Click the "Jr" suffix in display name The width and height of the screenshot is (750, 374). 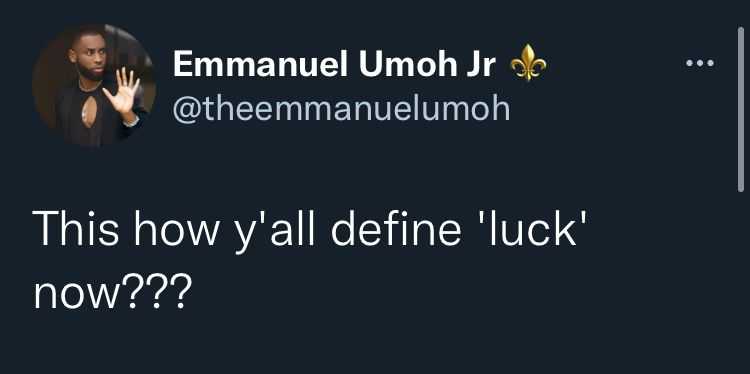pyautogui.click(x=479, y=64)
